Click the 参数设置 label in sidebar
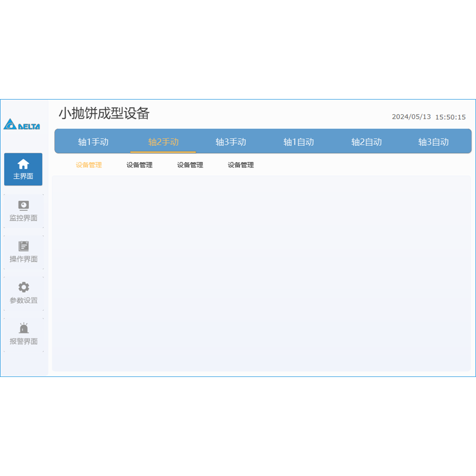Viewport: 476px width, 476px height. click(24, 300)
